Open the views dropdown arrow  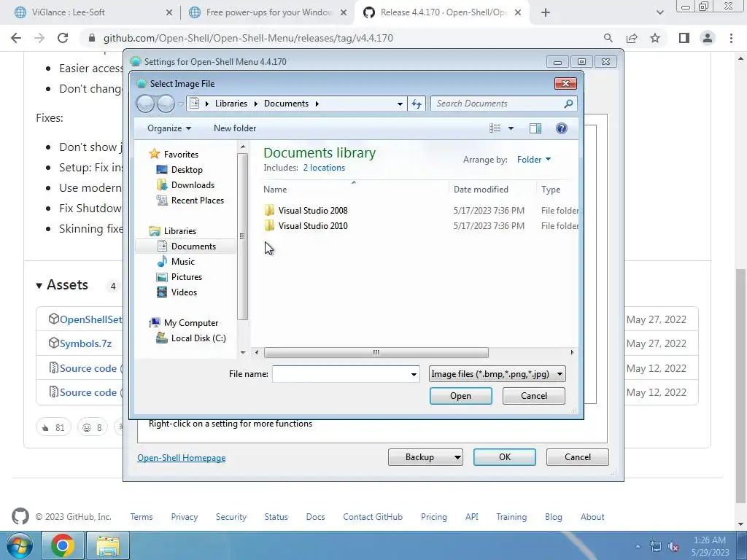point(511,128)
